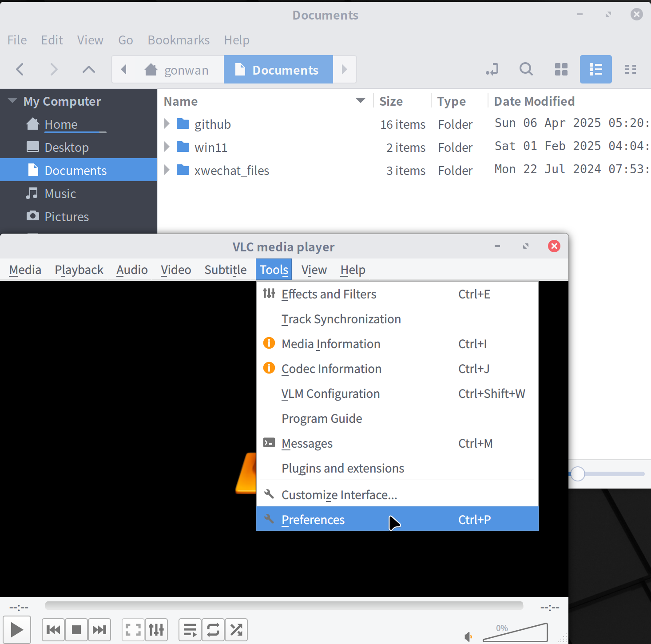Open VLC Help menu
Viewport: 651px width, 644px height.
coord(353,270)
